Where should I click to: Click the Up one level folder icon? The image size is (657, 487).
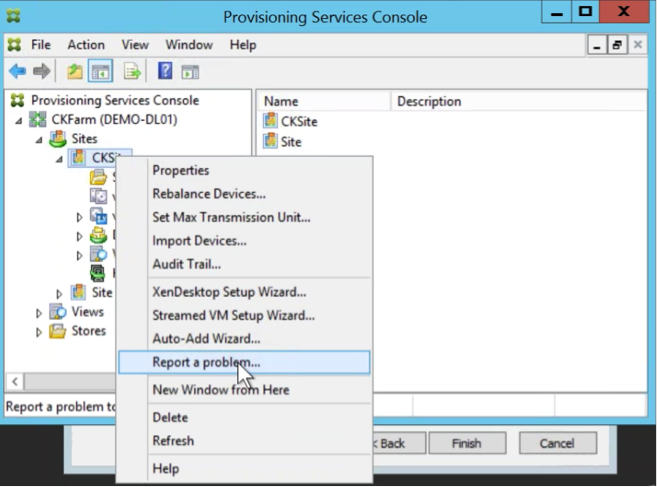75,71
